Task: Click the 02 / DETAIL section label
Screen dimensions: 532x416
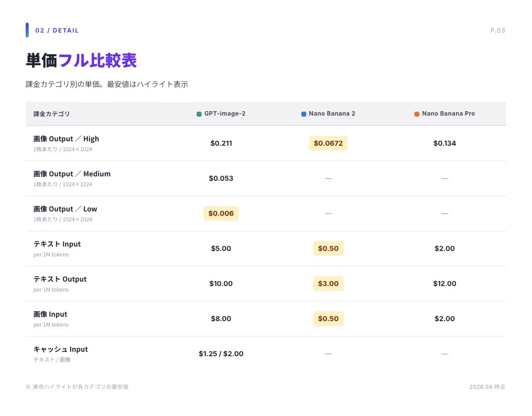Action: [x=57, y=31]
